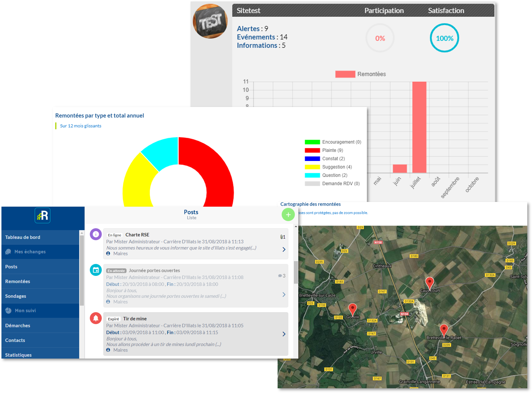Toggle the Question (2) legend entry
The height and width of the screenshot is (393, 532).
click(326, 175)
